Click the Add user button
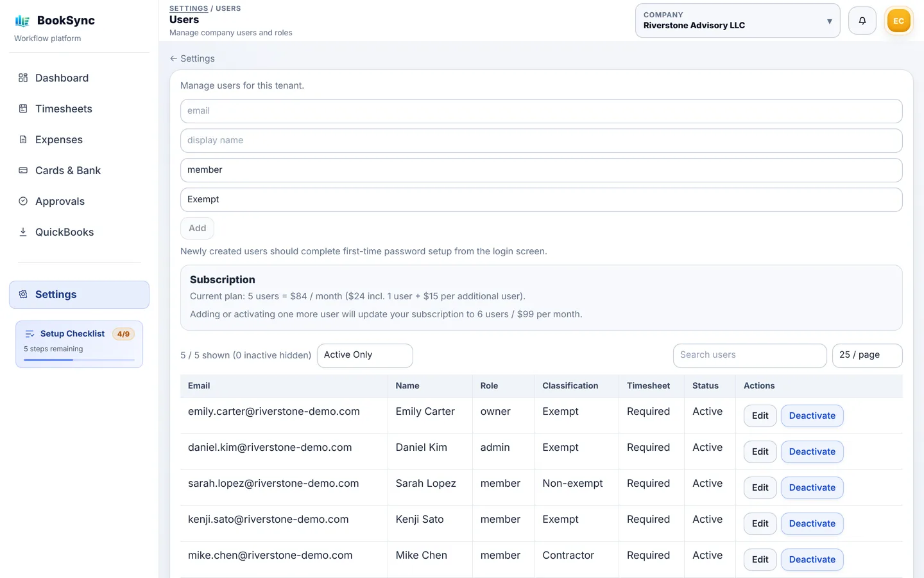Screen dimensions: 924x578 pos(197,228)
